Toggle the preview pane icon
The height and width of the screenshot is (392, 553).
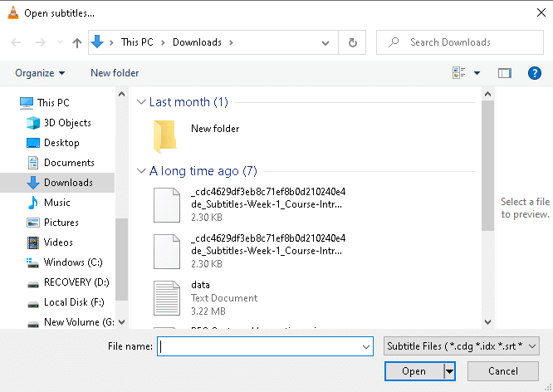pyautogui.click(x=504, y=73)
